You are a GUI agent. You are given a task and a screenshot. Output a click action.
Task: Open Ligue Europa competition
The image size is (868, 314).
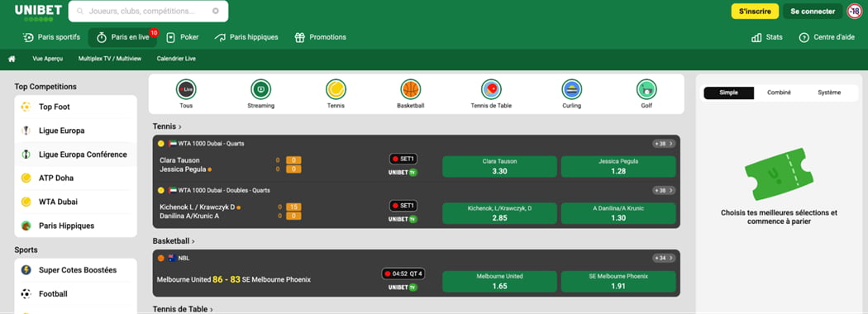76,131
